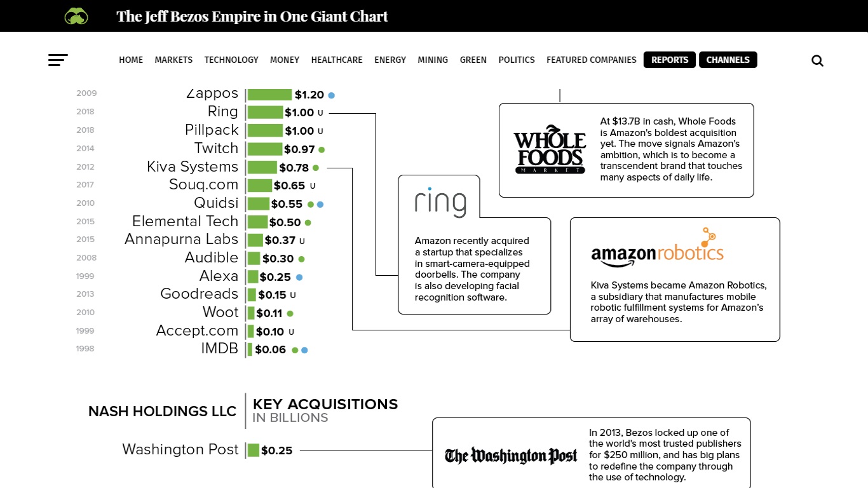Click the green dot beside Audible
This screenshot has height=488, width=868.
pyautogui.click(x=301, y=259)
